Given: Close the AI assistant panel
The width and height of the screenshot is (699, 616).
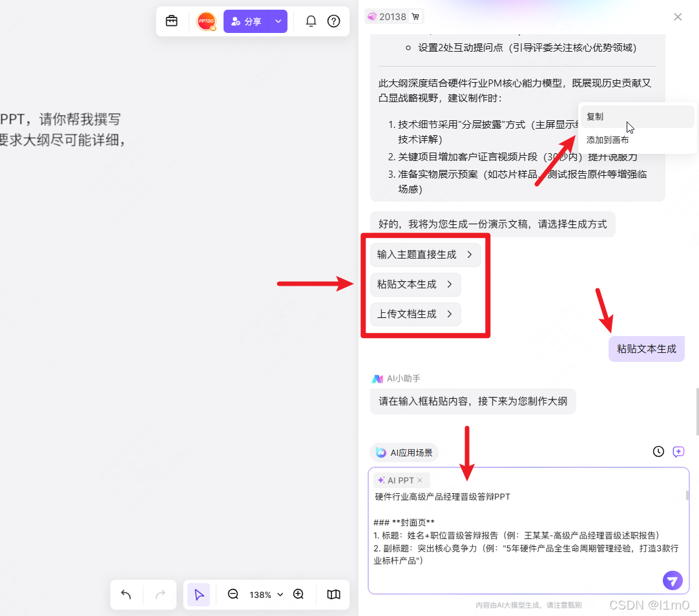Looking at the screenshot, I should (678, 17).
